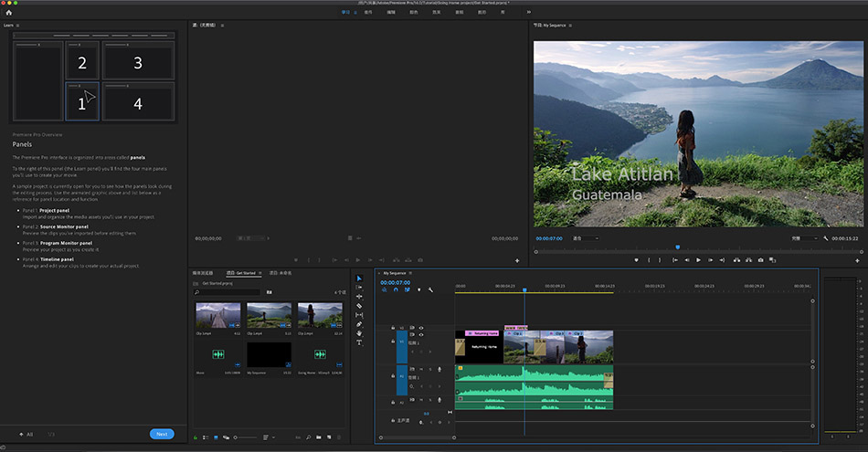Open Program Monitor wrench settings
868x452 pixels.
[x=825, y=238]
